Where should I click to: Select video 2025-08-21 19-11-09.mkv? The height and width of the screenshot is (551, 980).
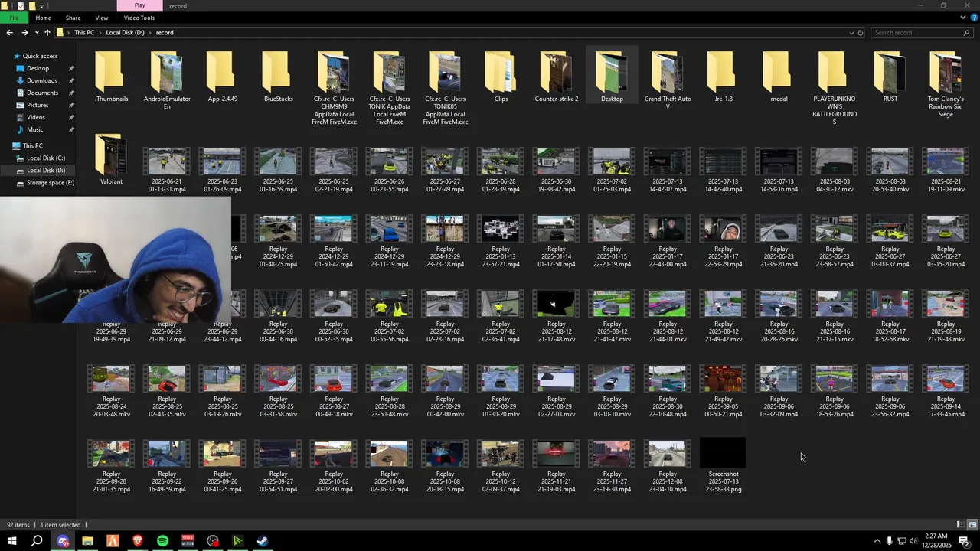click(x=946, y=170)
